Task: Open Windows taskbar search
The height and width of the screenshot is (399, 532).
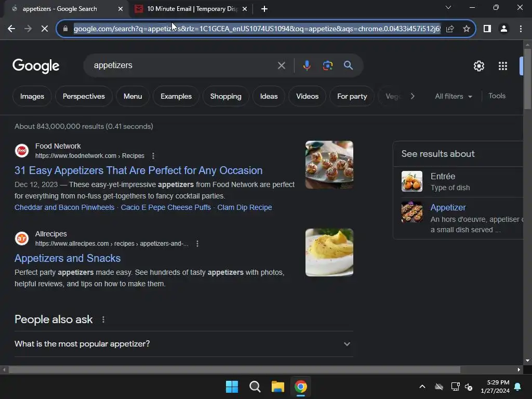Action: click(255, 387)
